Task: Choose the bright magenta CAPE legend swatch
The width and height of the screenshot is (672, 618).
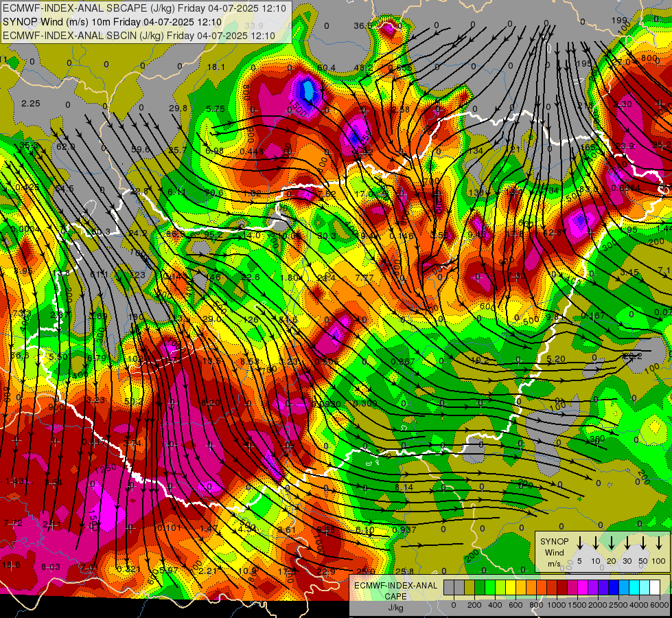Action: point(583,587)
